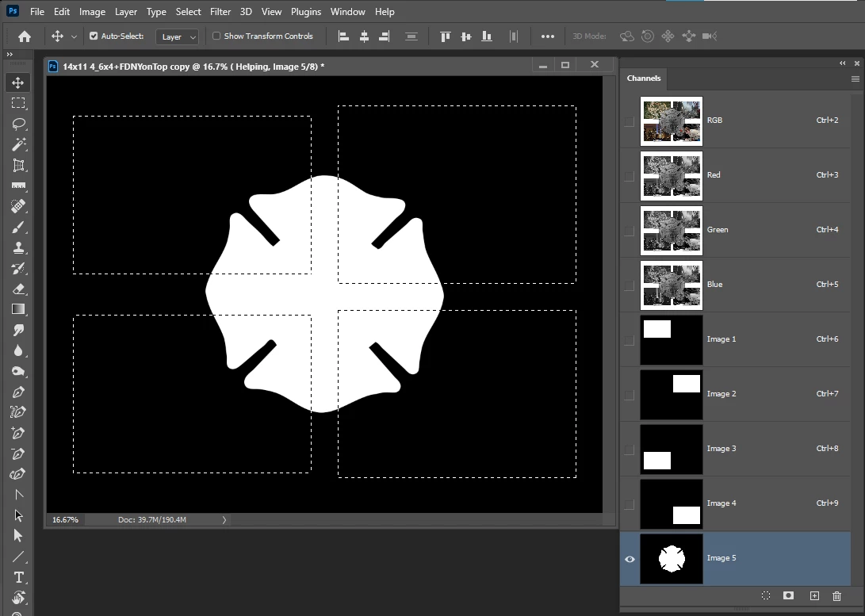
Task: Select the Image 4 channel row
Action: pyautogui.click(x=735, y=504)
